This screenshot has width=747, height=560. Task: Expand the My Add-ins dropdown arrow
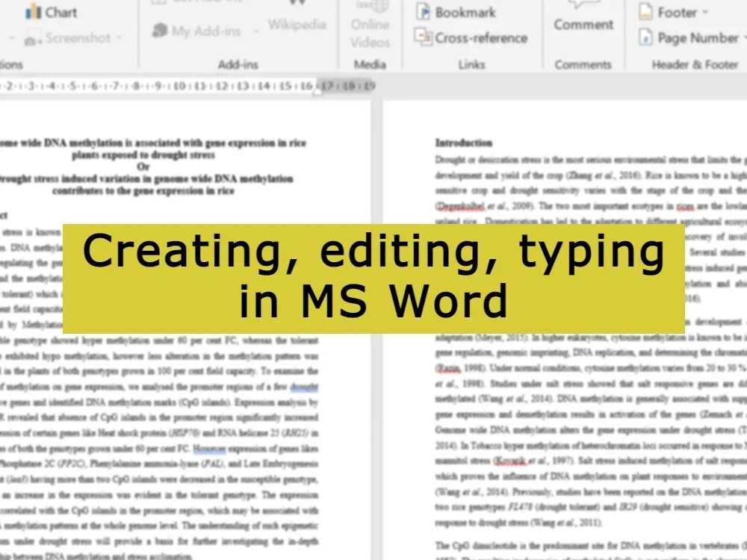point(255,31)
